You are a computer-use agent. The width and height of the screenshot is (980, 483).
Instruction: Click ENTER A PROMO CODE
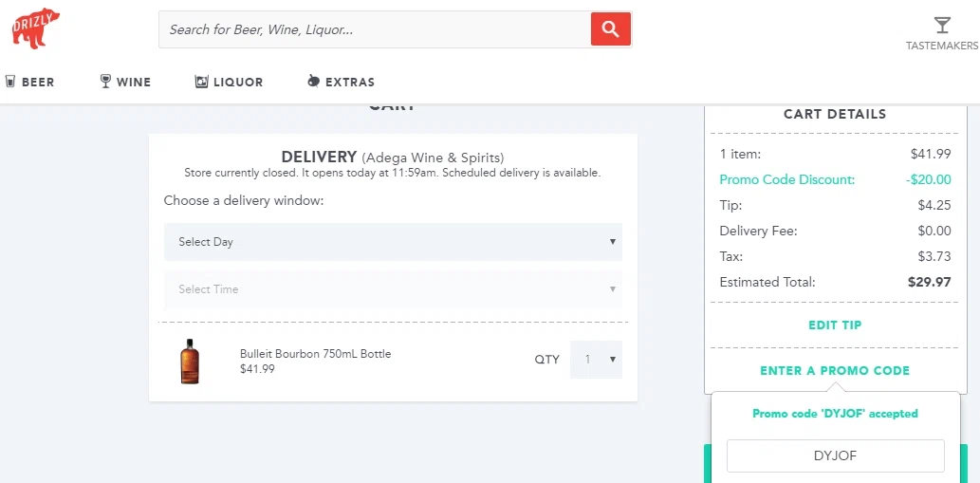click(x=835, y=370)
